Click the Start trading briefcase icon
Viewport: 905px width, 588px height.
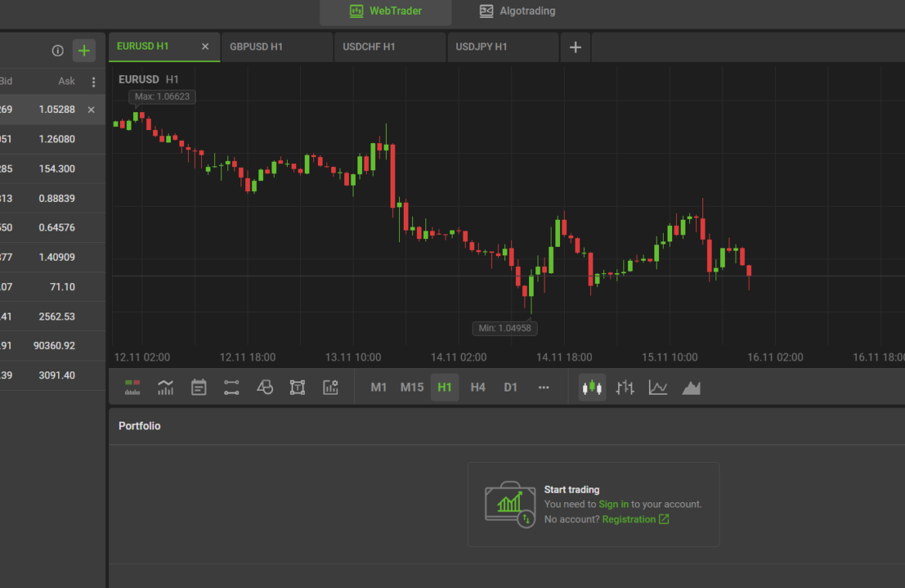pos(511,504)
